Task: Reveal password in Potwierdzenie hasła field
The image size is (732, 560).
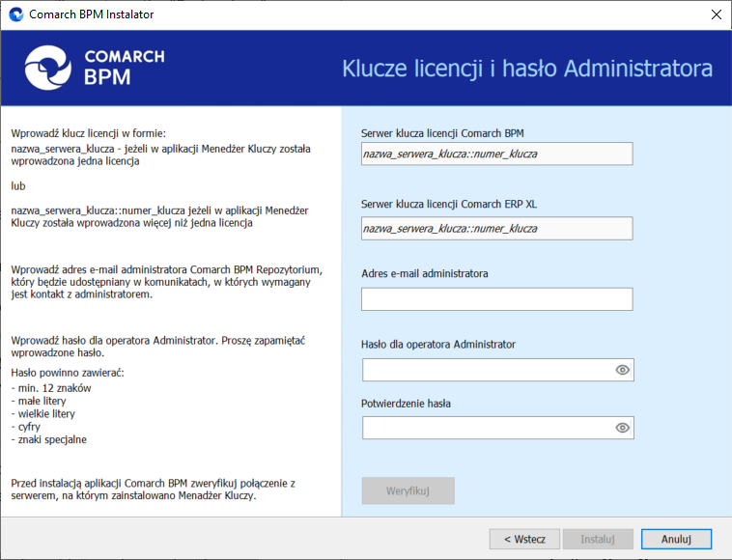Action: [x=622, y=428]
